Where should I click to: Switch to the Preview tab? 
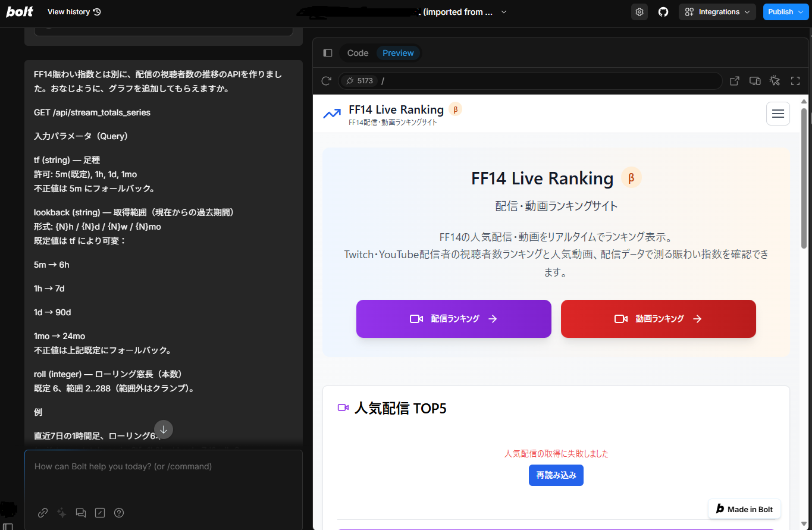pos(398,53)
